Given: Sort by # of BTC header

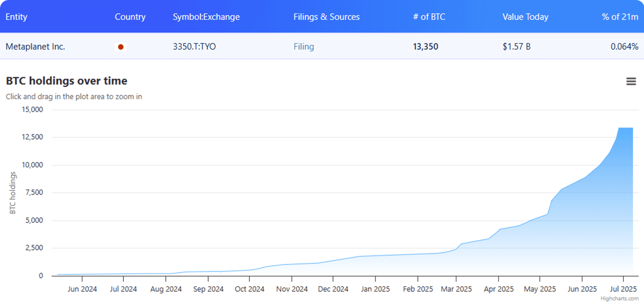Looking at the screenshot, I should click(429, 17).
